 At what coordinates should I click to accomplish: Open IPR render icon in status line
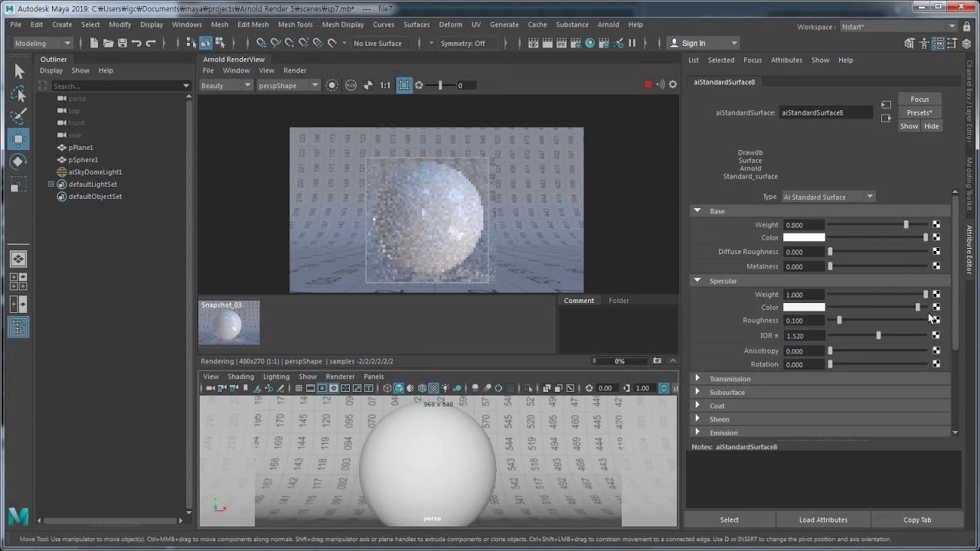[x=561, y=43]
